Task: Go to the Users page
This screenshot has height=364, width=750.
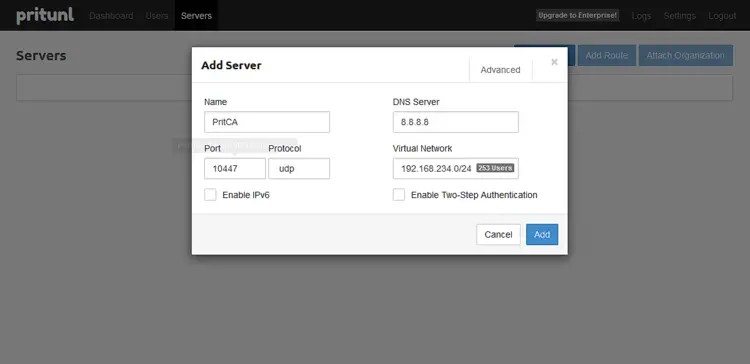Action: (157, 16)
